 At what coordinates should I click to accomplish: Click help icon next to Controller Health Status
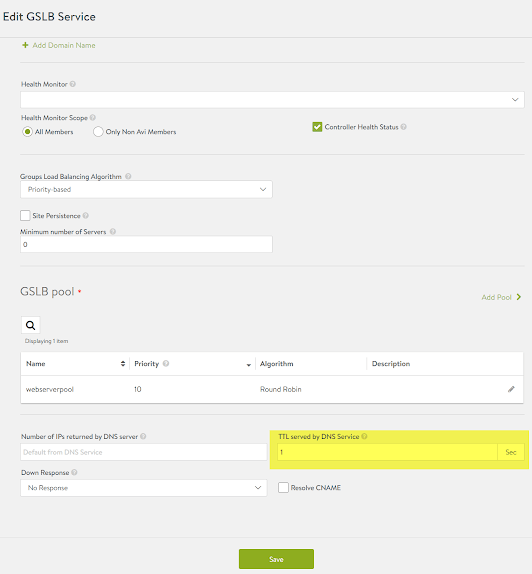tap(403, 127)
